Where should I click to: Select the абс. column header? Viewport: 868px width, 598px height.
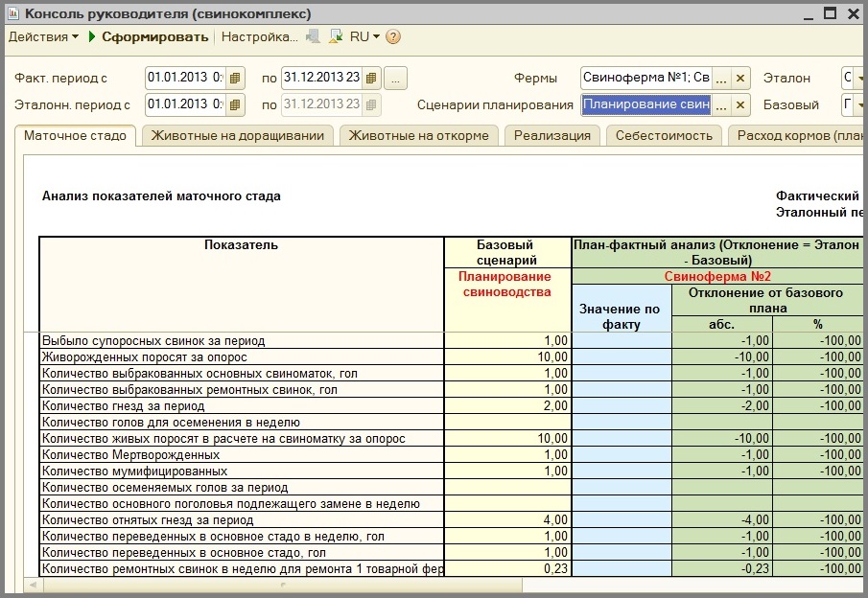click(x=722, y=324)
